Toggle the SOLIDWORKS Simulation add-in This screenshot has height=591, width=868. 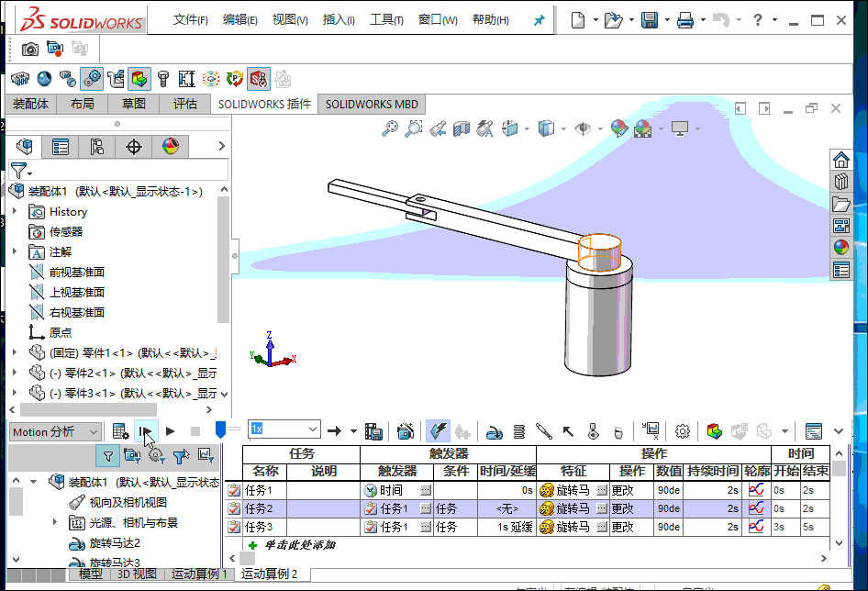[x=139, y=79]
